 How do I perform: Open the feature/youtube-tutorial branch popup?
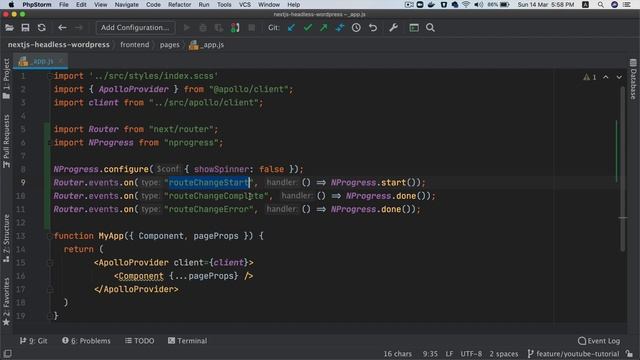click(573, 354)
